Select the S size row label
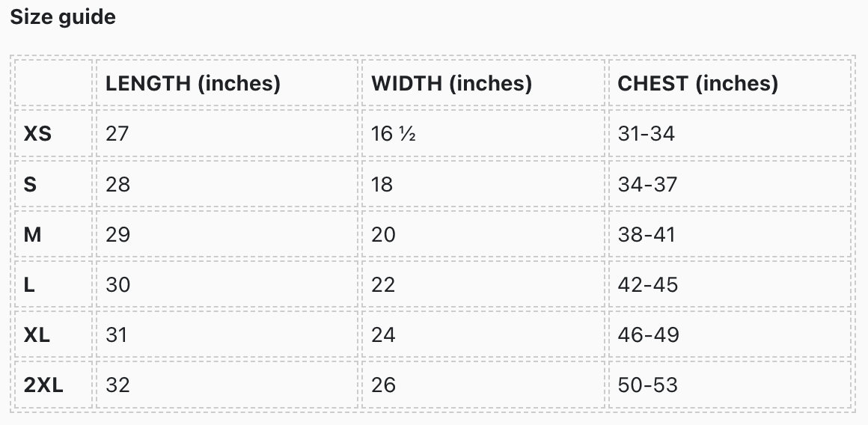The image size is (868, 425). (30, 184)
